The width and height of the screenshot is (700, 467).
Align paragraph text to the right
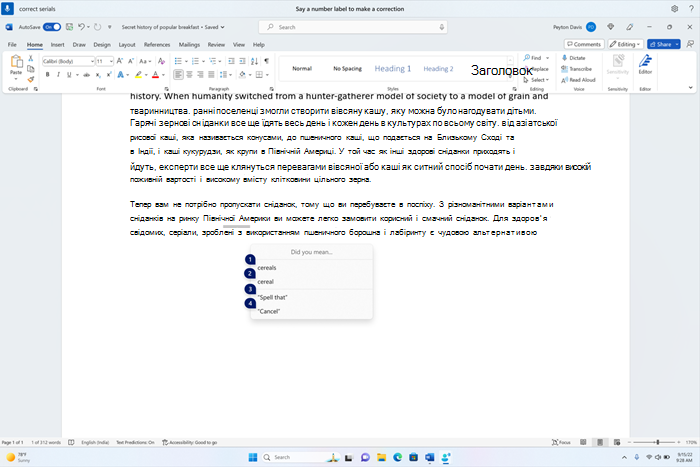point(200,75)
